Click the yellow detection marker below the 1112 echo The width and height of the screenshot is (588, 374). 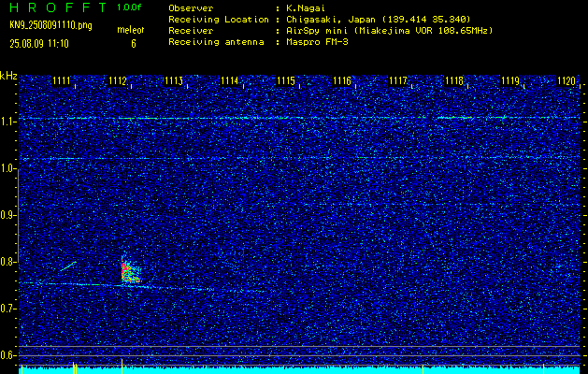click(122, 367)
